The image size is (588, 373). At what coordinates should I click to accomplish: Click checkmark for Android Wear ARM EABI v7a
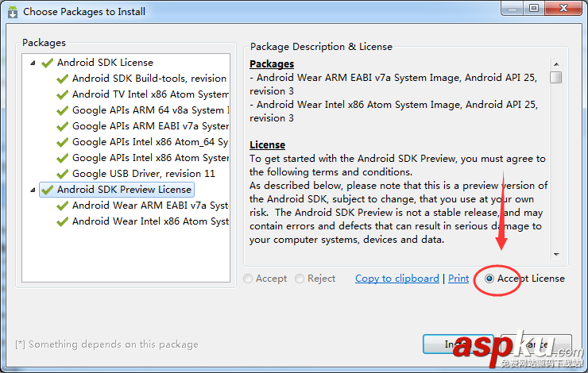[63, 206]
